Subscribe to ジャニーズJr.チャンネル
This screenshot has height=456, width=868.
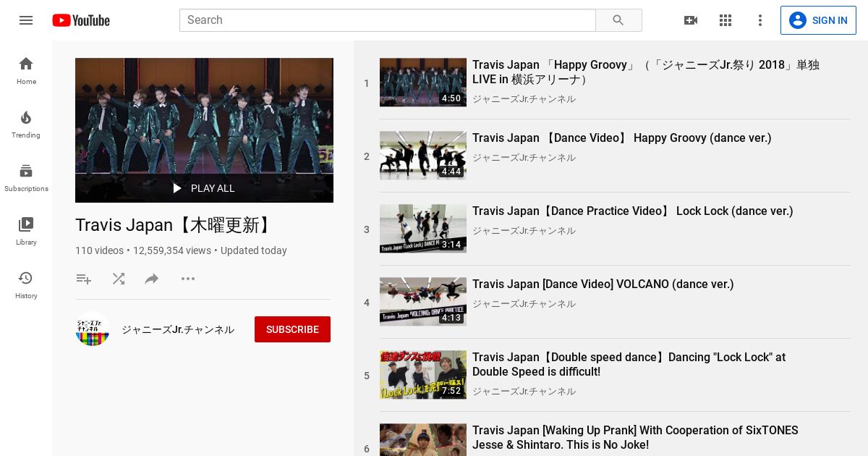click(x=292, y=329)
